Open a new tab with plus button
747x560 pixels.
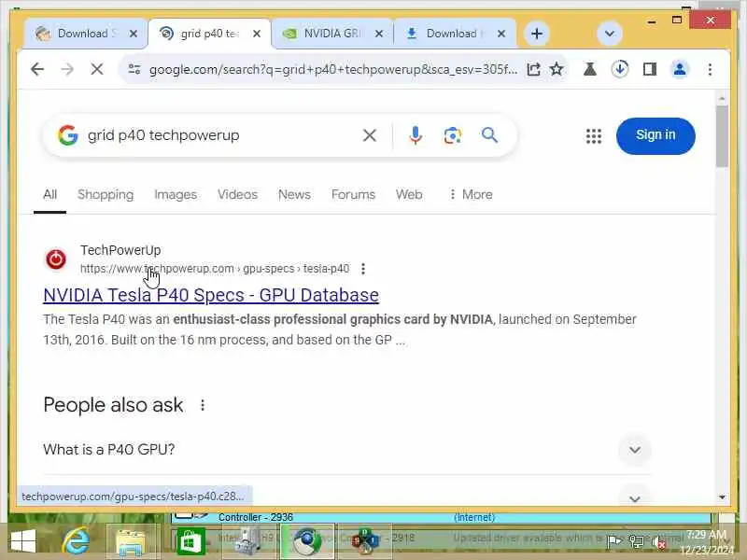537,34
